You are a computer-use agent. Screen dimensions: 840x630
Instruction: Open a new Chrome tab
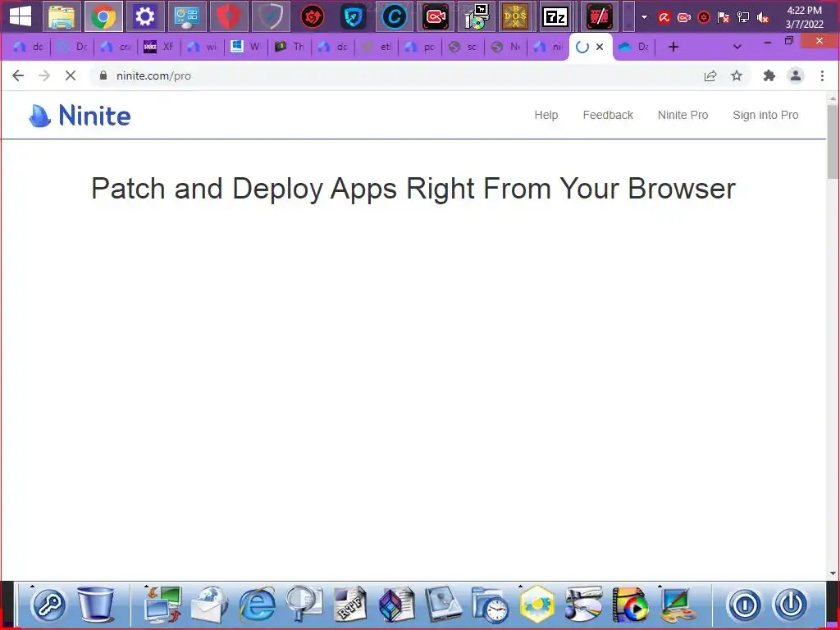673,47
